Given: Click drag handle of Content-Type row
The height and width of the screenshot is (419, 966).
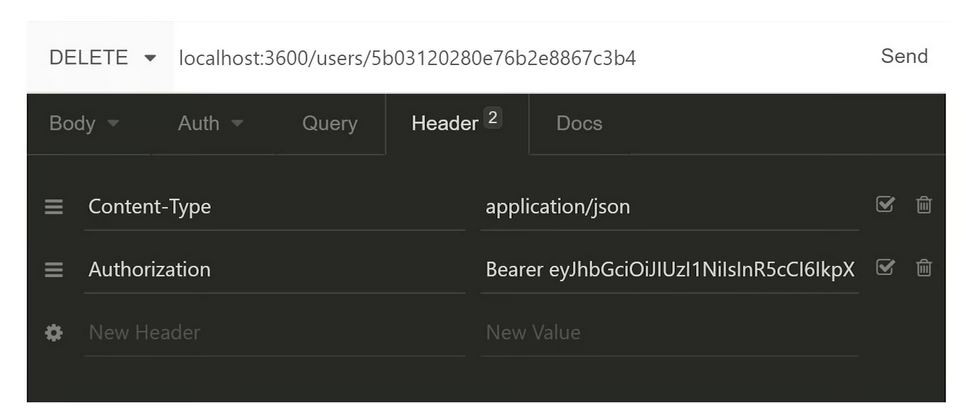Looking at the screenshot, I should (x=54, y=207).
